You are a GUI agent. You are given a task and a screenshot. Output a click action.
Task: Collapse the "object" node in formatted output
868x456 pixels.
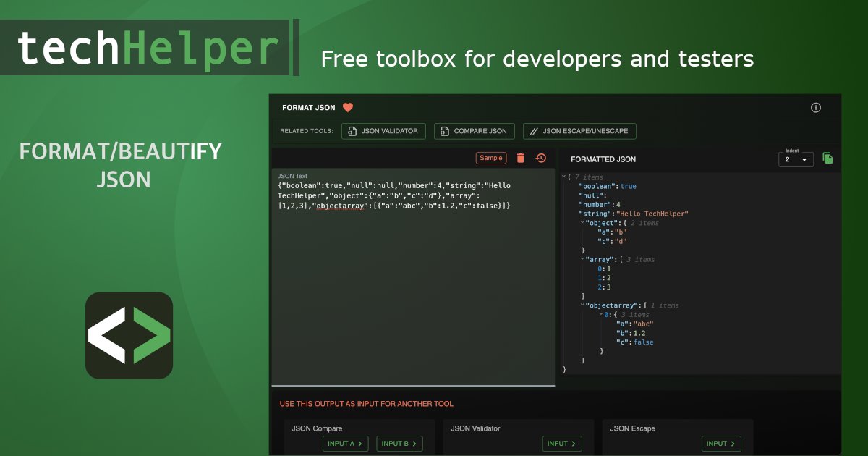(x=582, y=222)
